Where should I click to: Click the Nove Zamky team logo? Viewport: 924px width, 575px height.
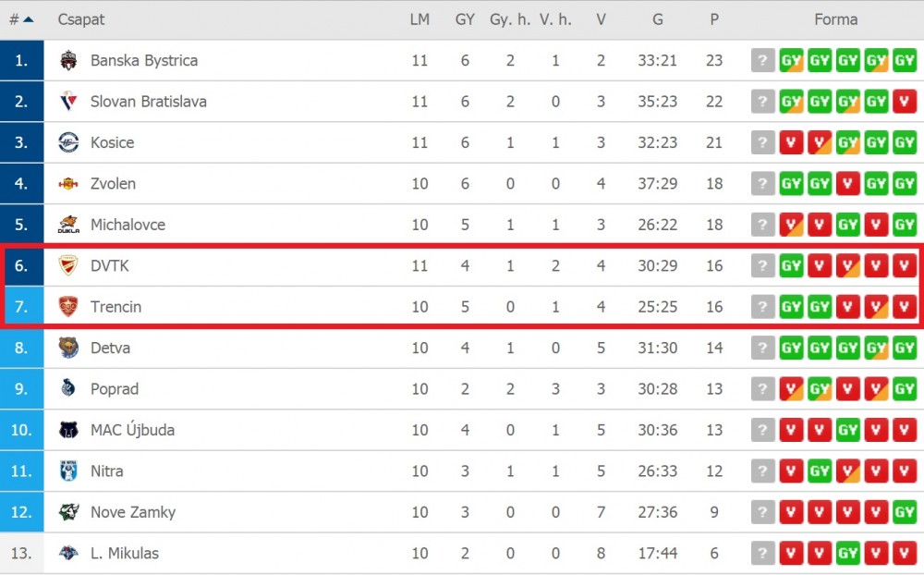pos(68,512)
